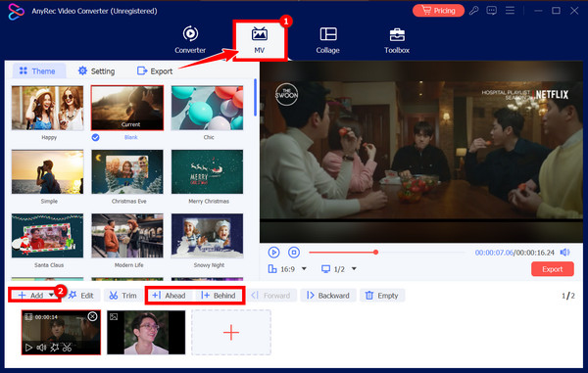
Task: Mute the preview volume icon
Action: (564, 253)
